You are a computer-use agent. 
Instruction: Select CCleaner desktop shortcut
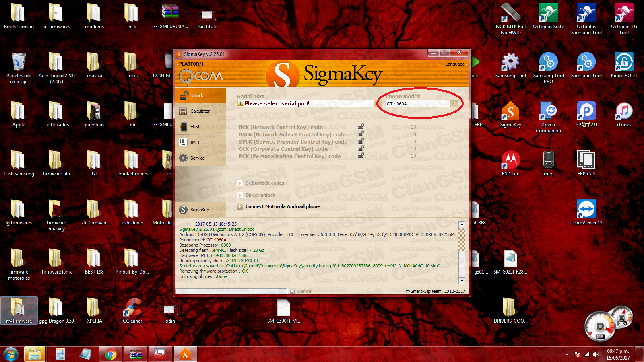click(x=132, y=311)
